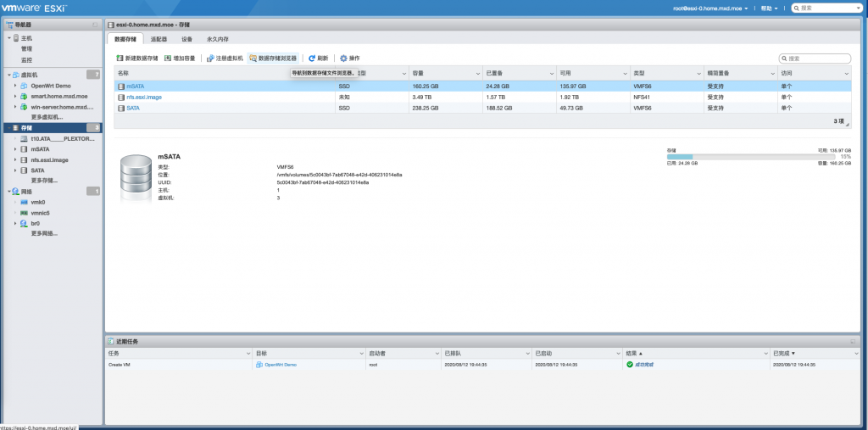Click the 注册虚拟机 toolbar icon
The height and width of the screenshot is (430, 868).
(210, 59)
